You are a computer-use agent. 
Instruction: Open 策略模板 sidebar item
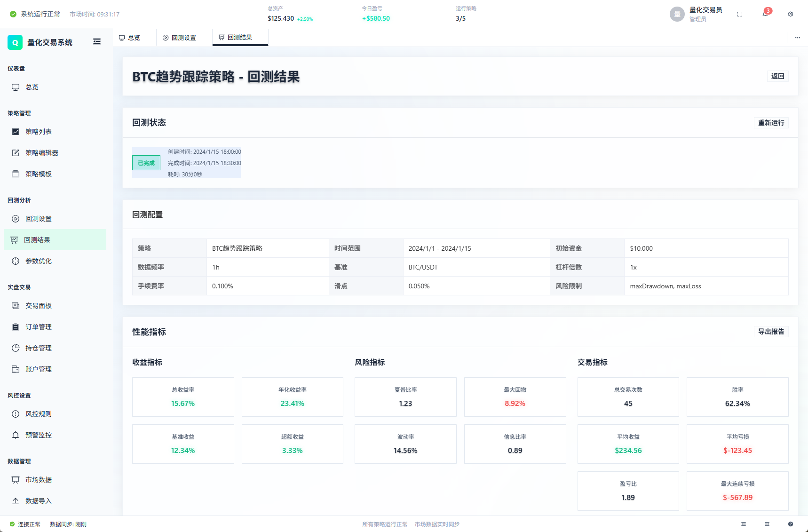coord(55,174)
